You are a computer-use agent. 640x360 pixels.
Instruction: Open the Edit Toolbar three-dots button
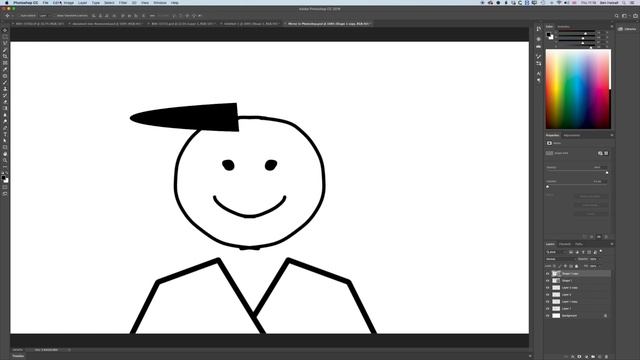[5, 167]
